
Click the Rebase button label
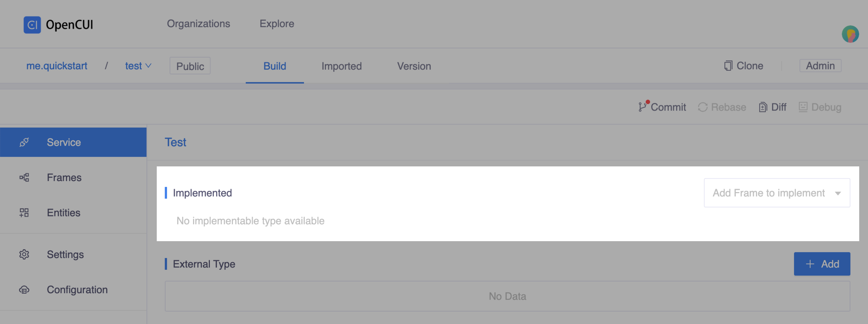tap(728, 107)
